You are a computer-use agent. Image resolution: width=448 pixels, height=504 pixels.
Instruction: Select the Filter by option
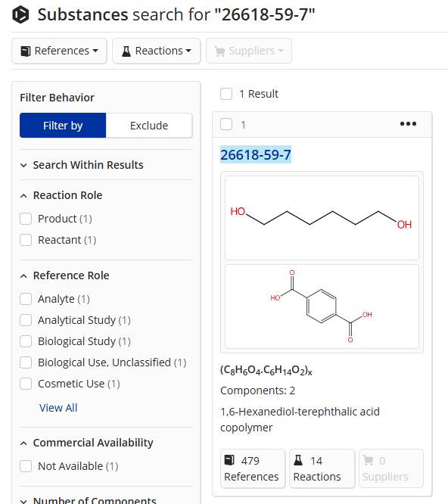pos(63,126)
